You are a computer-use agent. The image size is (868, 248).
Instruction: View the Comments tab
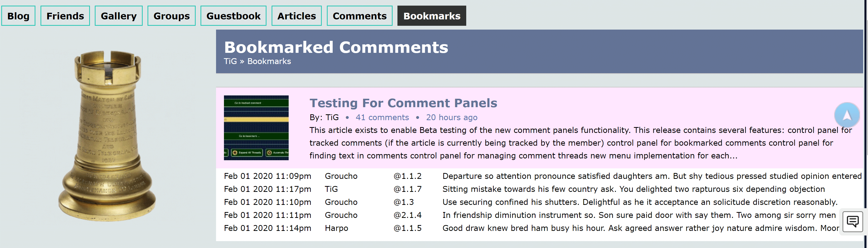click(x=359, y=16)
